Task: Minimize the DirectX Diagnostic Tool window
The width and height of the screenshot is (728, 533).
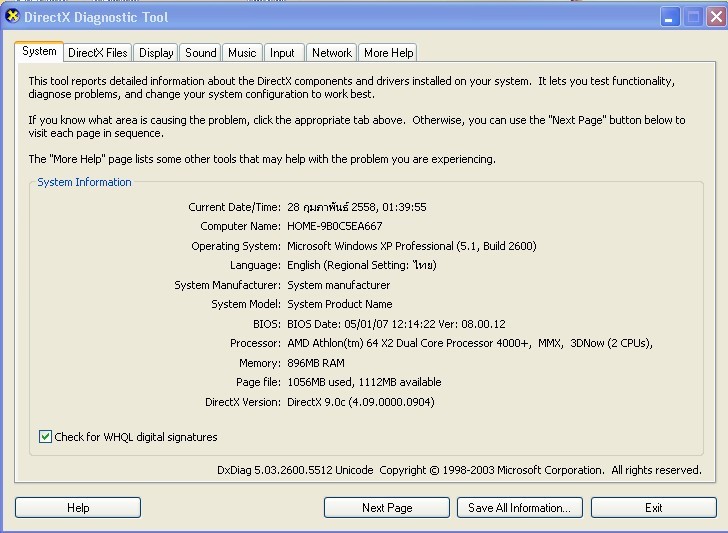Action: coord(670,17)
